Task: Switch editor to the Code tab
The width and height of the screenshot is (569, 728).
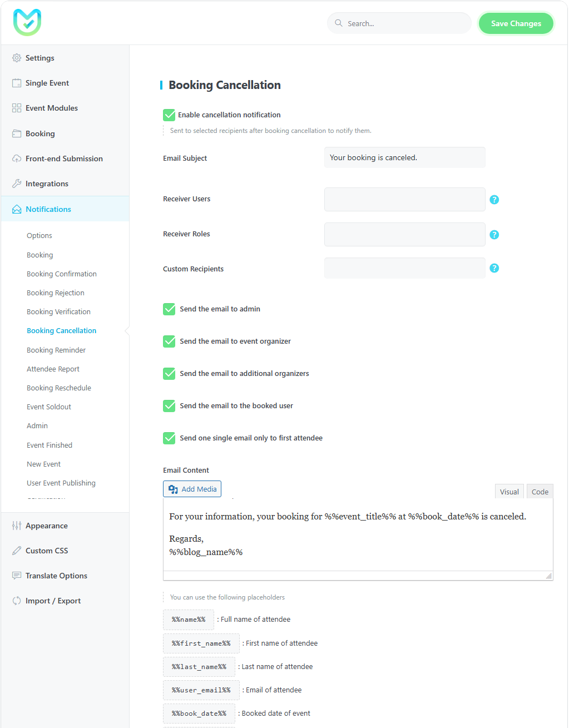Action: pyautogui.click(x=540, y=492)
